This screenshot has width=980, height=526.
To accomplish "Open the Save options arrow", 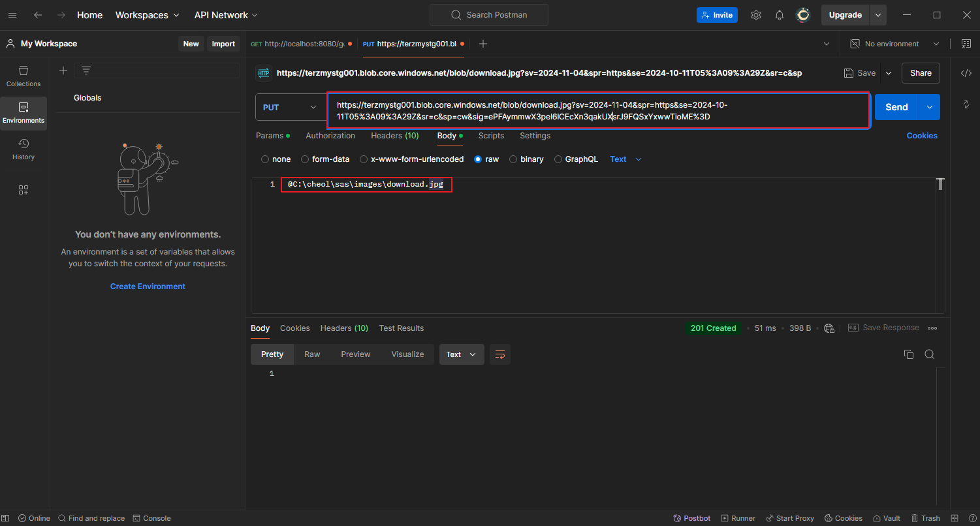I will click(x=888, y=73).
